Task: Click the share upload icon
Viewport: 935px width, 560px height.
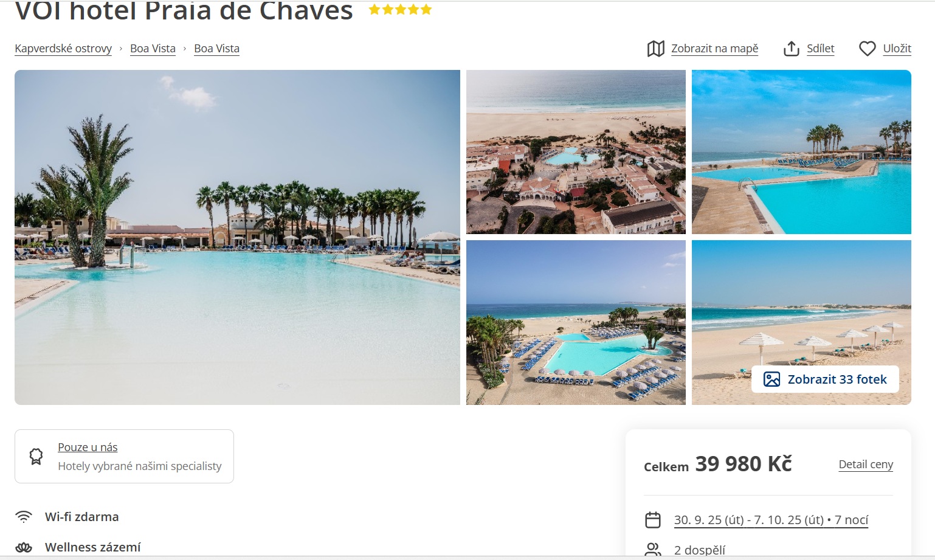Action: [x=791, y=49]
